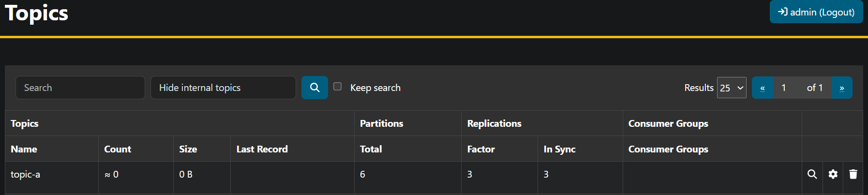Open the topic-a row by its name
The width and height of the screenshot is (868, 195).
(26, 174)
